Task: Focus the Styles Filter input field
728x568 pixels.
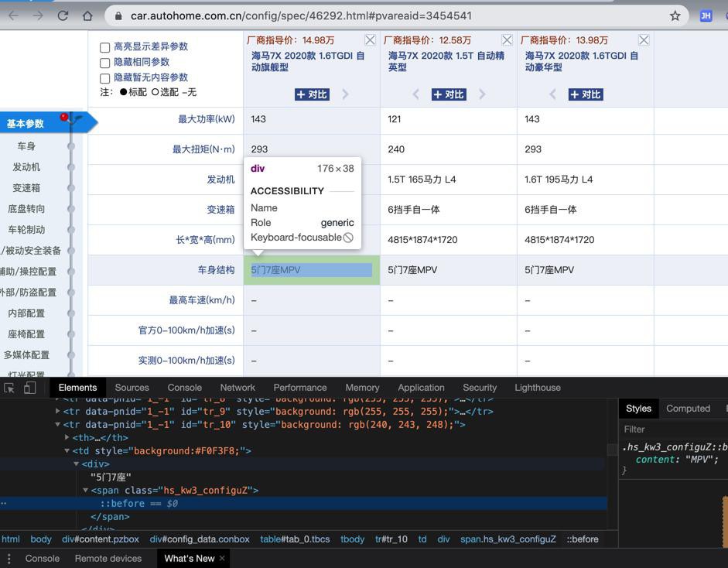Action: (673, 429)
